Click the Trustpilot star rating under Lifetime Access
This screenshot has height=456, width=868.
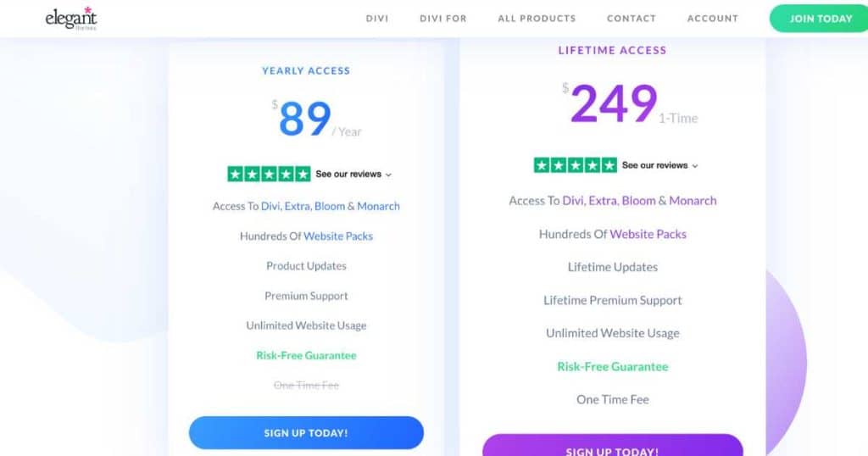coord(576,165)
